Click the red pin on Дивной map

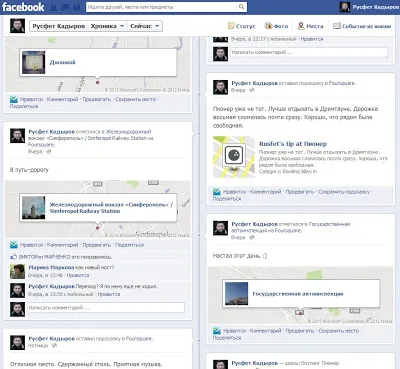(x=97, y=82)
